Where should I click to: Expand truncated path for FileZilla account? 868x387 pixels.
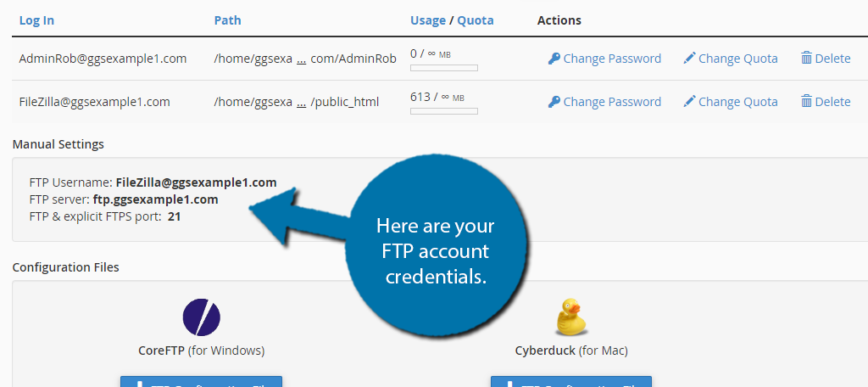tap(301, 103)
